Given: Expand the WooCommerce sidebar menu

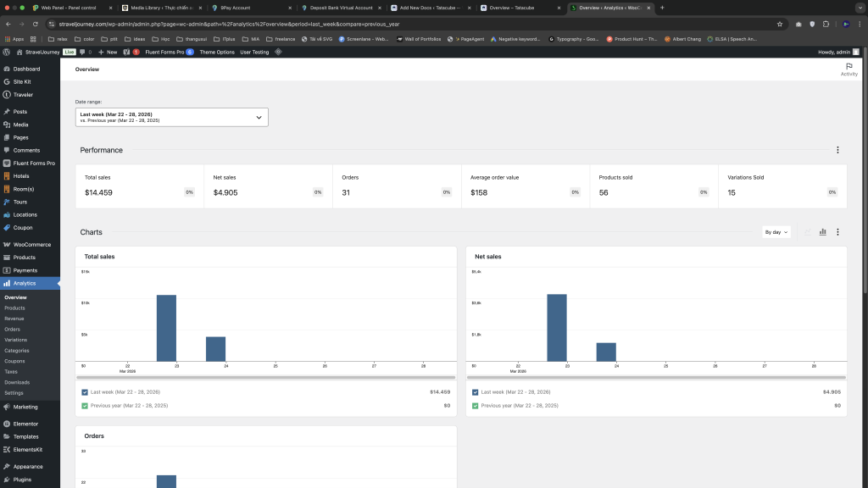Looking at the screenshot, I should (31, 245).
